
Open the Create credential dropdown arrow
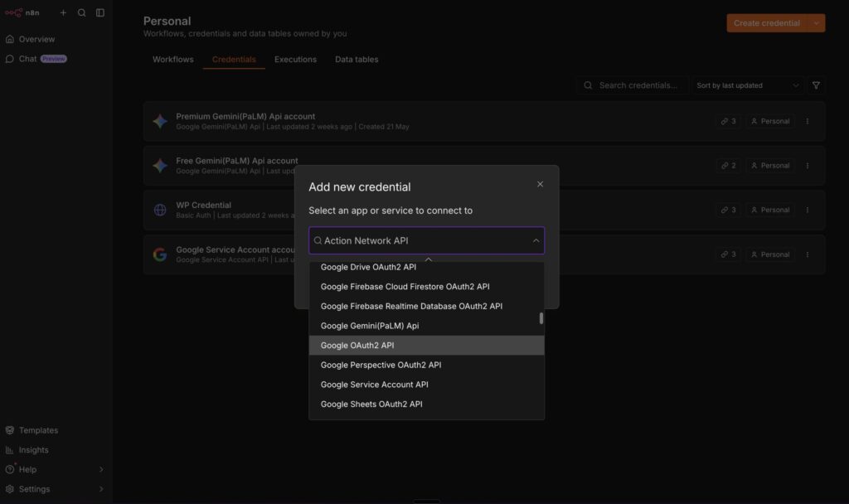[817, 22]
